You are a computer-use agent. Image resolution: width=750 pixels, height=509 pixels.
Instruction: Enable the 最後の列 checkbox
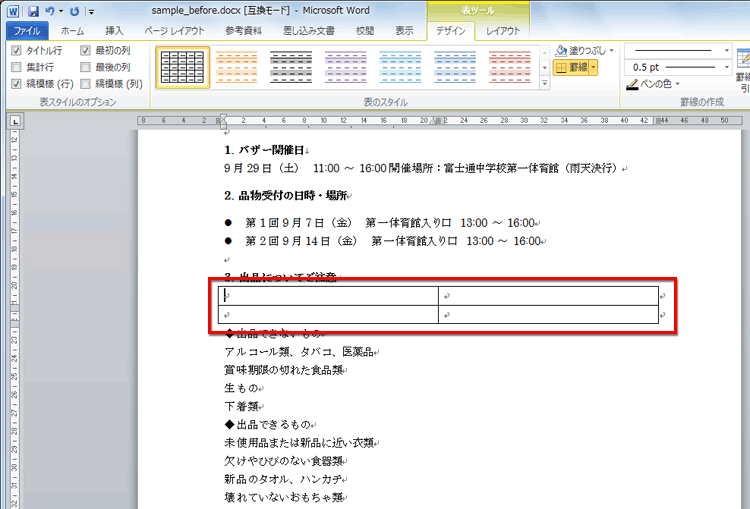(86, 67)
